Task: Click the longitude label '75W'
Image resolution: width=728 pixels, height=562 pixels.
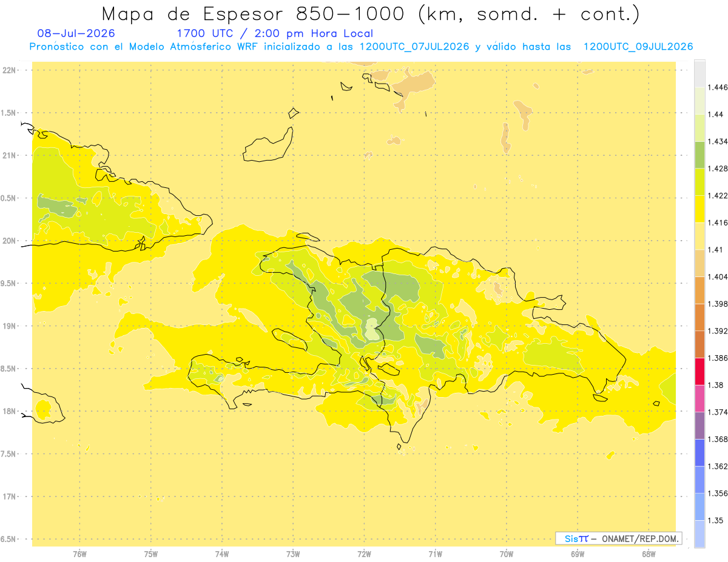Action: [151, 554]
